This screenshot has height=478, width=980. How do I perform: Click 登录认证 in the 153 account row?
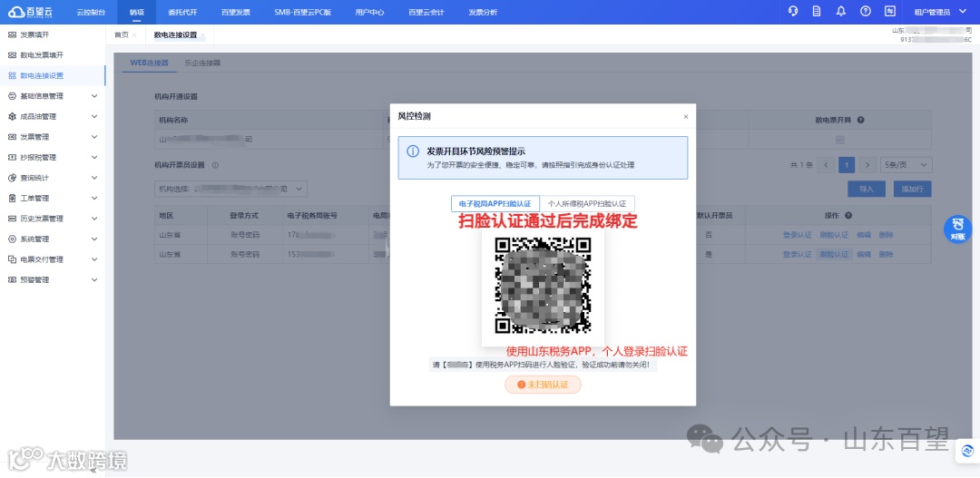797,254
